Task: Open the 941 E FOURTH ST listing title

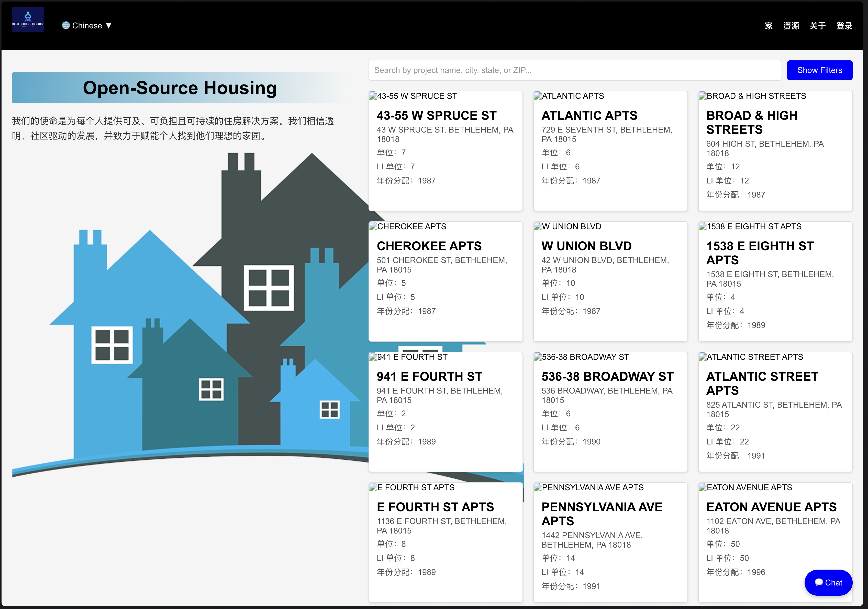Action: point(429,376)
